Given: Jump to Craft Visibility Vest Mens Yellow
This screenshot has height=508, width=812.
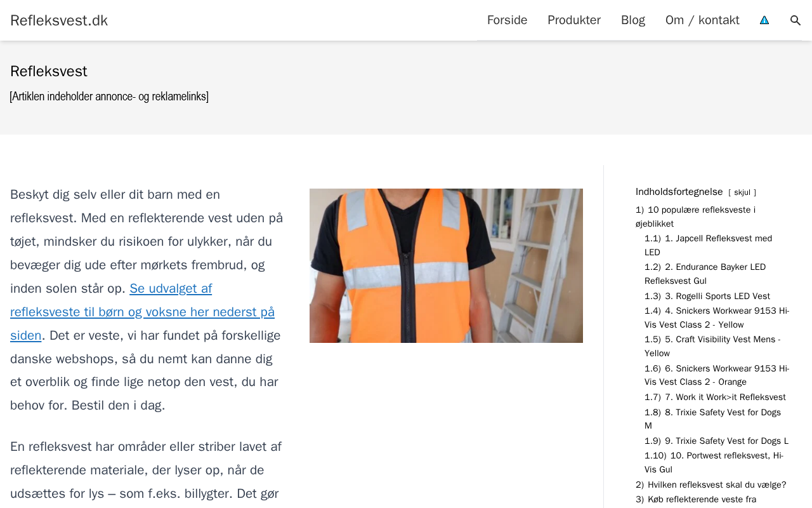Looking at the screenshot, I should [712, 346].
